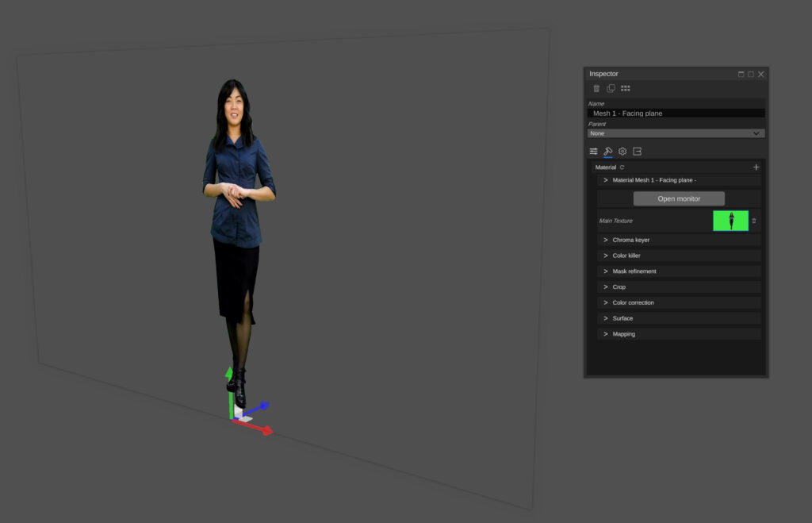The width and height of the screenshot is (812, 523).
Task: Select the export panel icon next to gear
Action: tap(637, 151)
